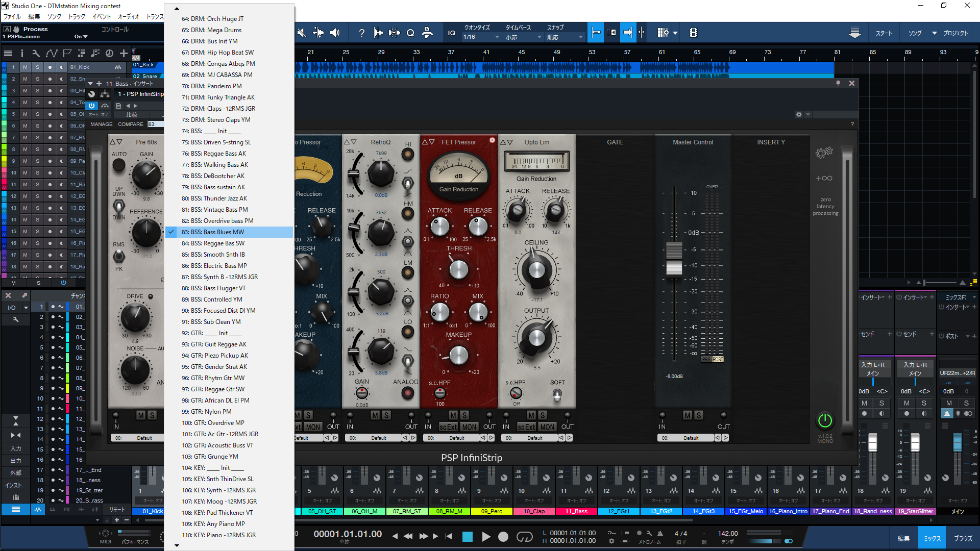Screen dimensions: 980x551
Task: Start playback with the Play button
Action: point(486,536)
